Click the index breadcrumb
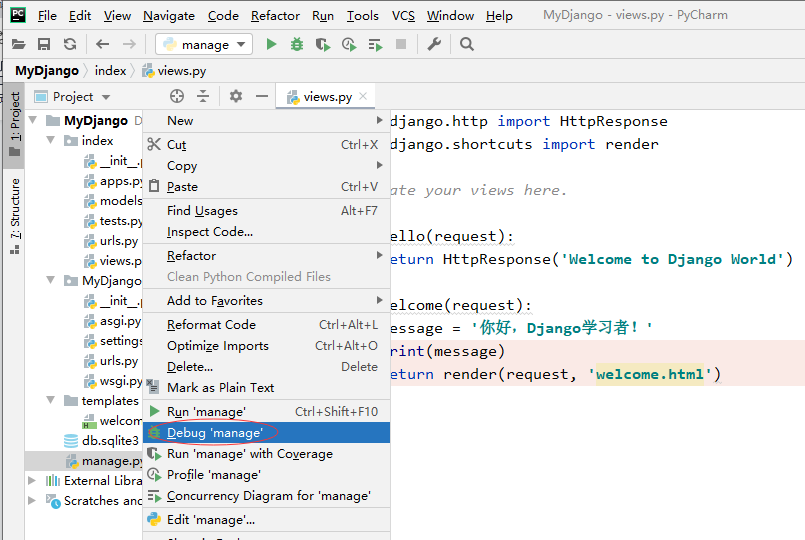Screen dimensions: 805x540 (x=110, y=71)
